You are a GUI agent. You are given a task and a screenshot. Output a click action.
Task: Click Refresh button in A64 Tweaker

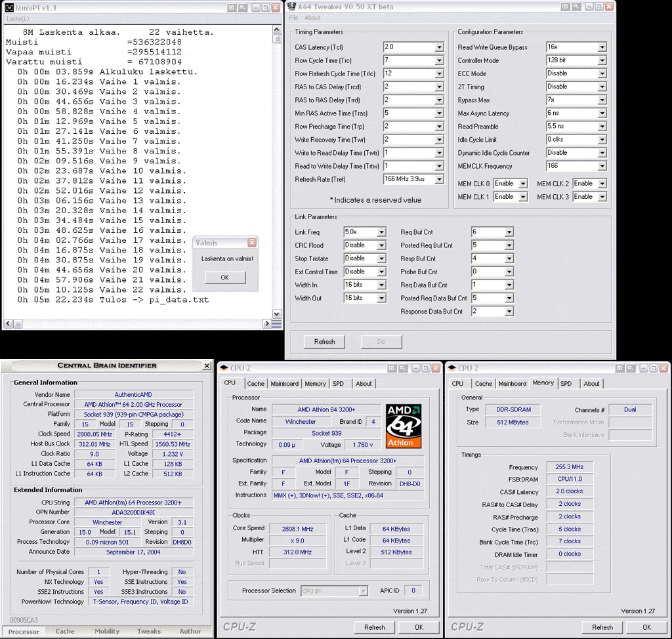[324, 342]
